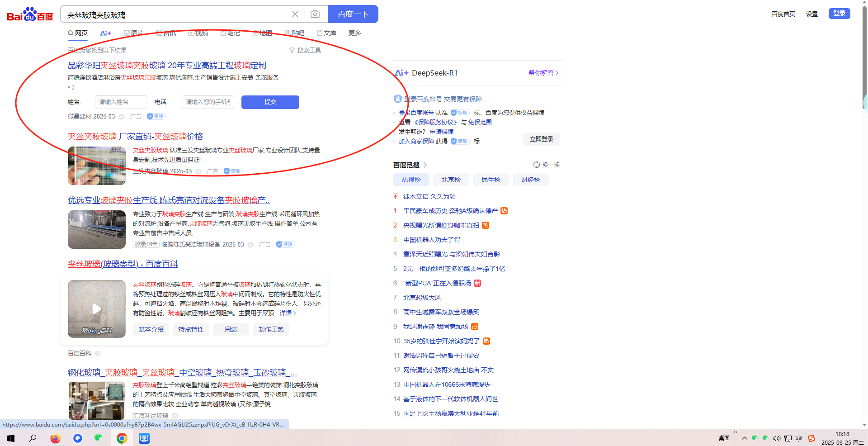Click the network icon in system tray
This screenshot has height=446, width=868.
(x=788, y=438)
